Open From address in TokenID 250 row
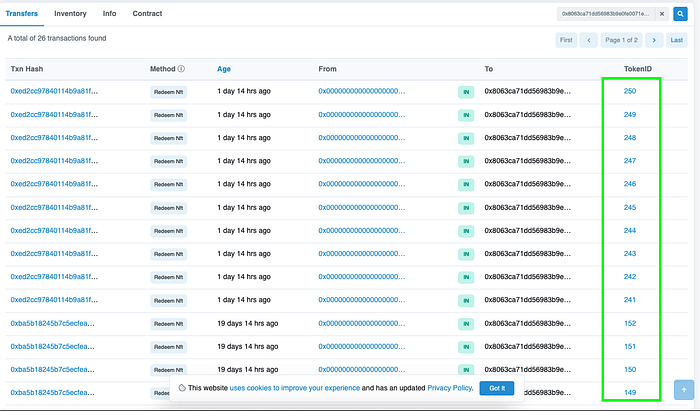Viewport: 700px width, 411px height. 362,91
